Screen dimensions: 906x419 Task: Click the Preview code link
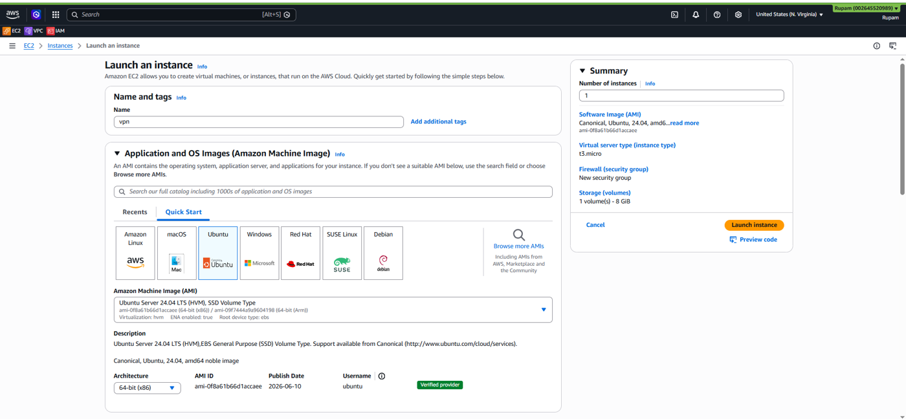tap(753, 239)
